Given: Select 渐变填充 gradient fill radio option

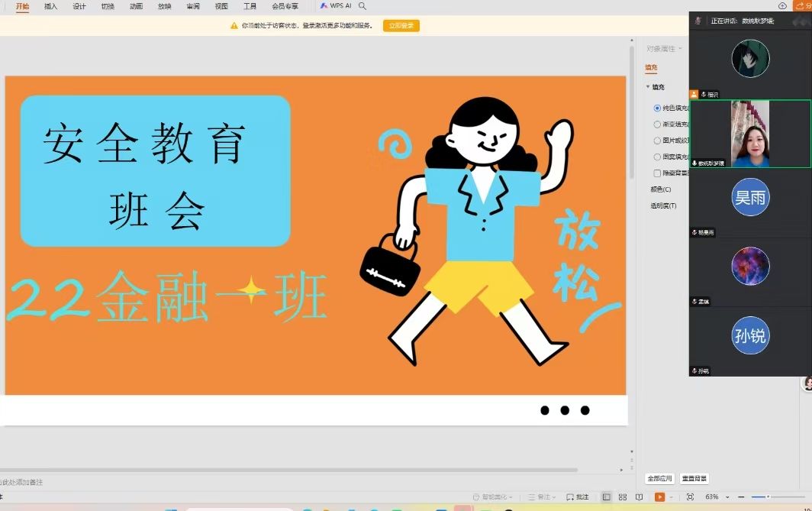Looking at the screenshot, I should pyautogui.click(x=657, y=125).
